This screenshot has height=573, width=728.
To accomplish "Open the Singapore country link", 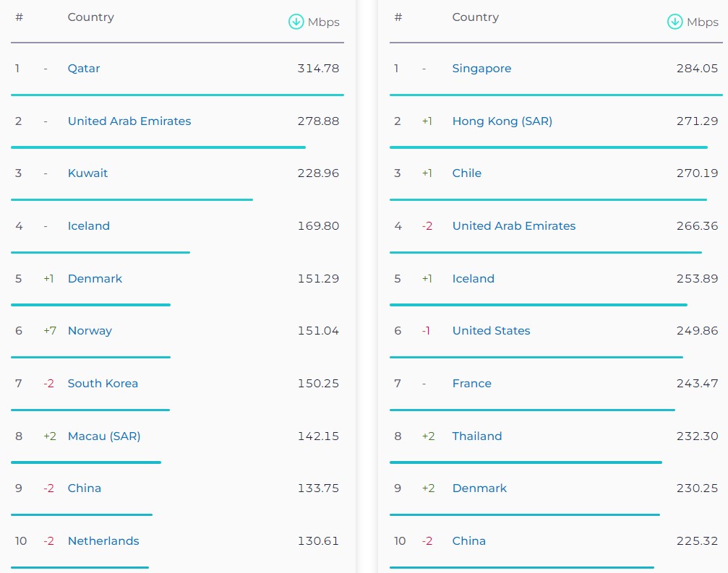I will point(481,69).
